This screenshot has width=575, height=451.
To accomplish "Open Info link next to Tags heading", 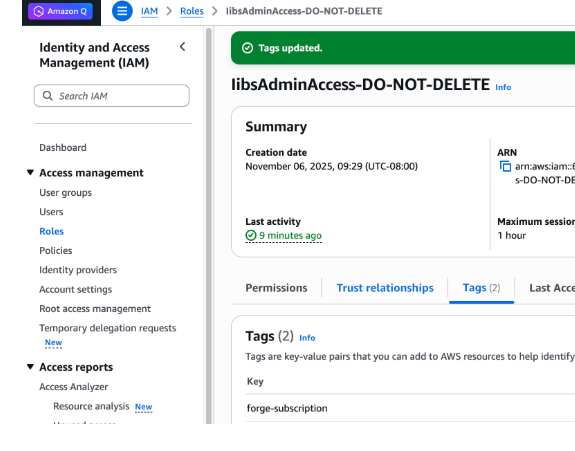I will click(x=307, y=338).
